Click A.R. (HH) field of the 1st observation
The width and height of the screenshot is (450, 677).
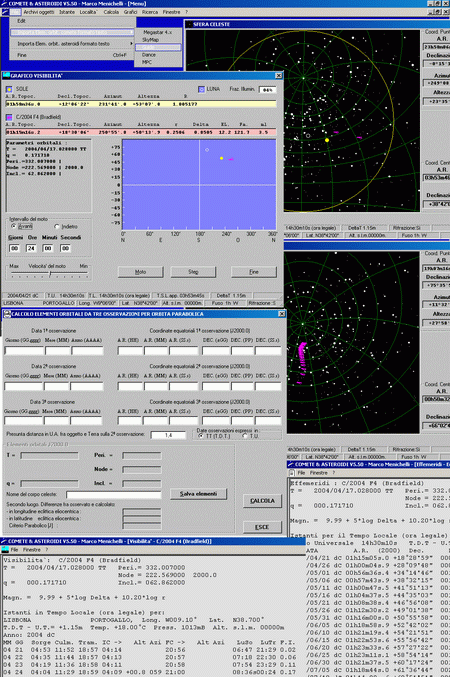pyautogui.click(x=130, y=351)
